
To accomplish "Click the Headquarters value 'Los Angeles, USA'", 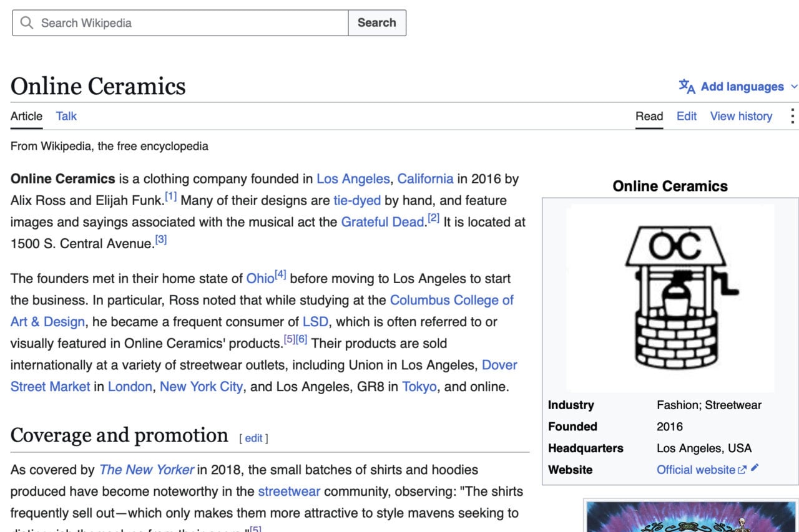I will click(704, 448).
